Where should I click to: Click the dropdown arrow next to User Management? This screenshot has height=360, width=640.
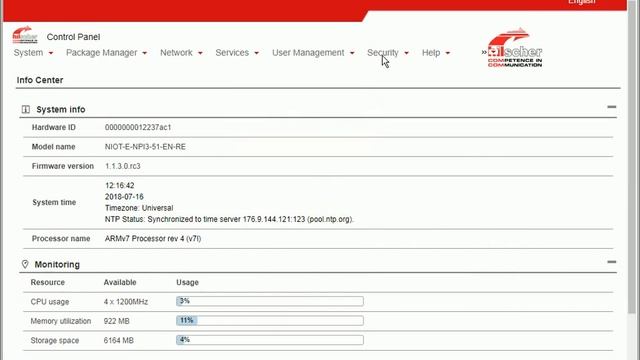[x=352, y=53]
